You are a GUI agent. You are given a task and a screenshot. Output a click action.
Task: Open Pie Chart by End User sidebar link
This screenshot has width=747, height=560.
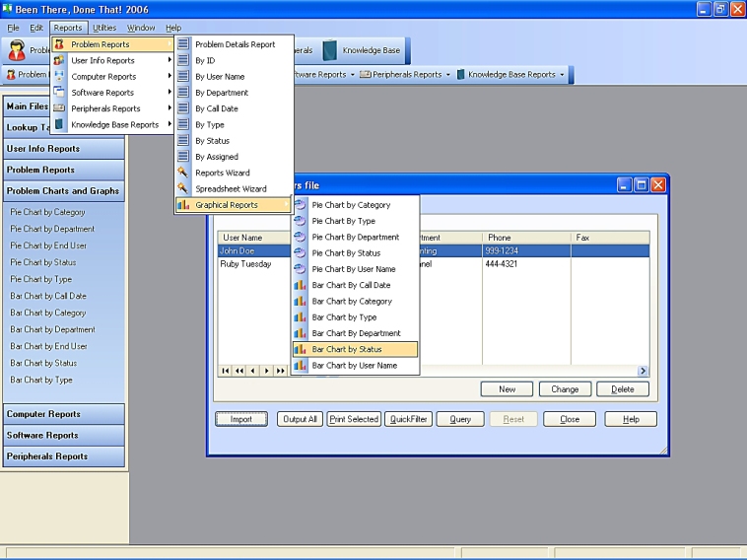point(48,245)
